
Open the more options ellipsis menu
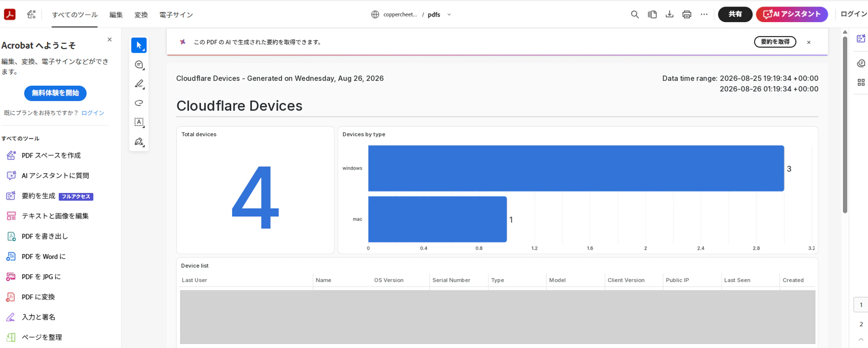pyautogui.click(x=704, y=14)
